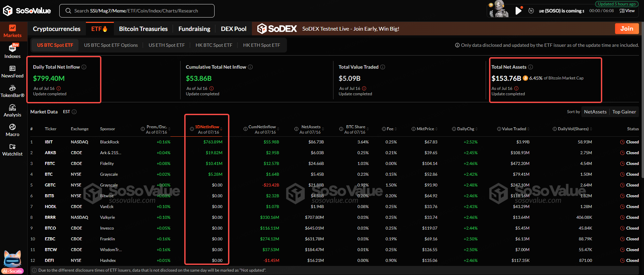644x275 pixels.
Task: Click the $763.89M inflow value for IBIT
Action: (213, 142)
